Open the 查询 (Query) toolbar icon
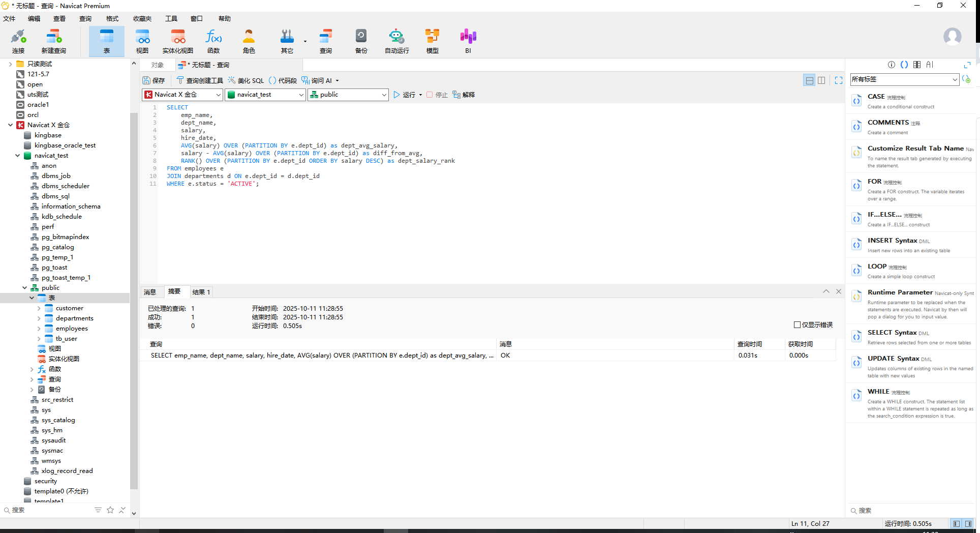Image resolution: width=980 pixels, height=533 pixels. (326, 41)
